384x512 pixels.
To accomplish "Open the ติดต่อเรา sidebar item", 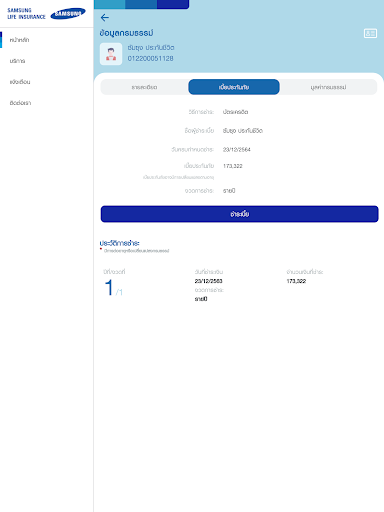I will click(20, 103).
